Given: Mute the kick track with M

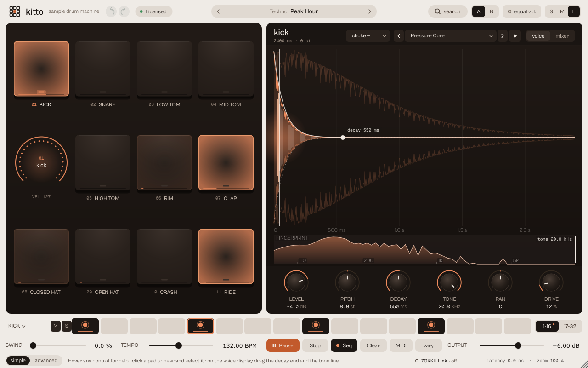Looking at the screenshot, I should pos(56,326).
